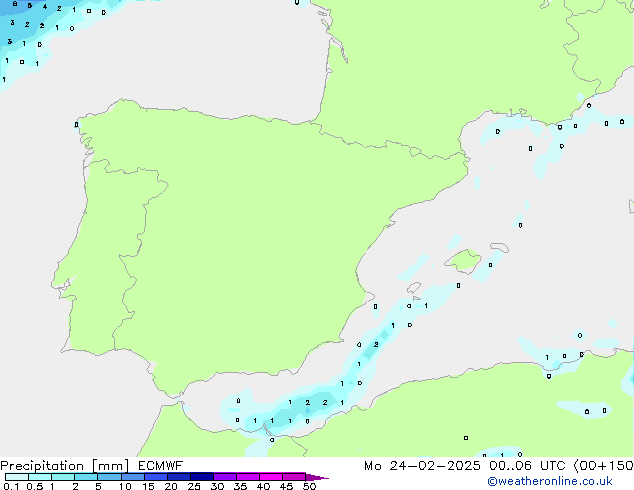Click the 'Mo 24-02-2025' date text
634x490 pixels.
tap(422, 466)
